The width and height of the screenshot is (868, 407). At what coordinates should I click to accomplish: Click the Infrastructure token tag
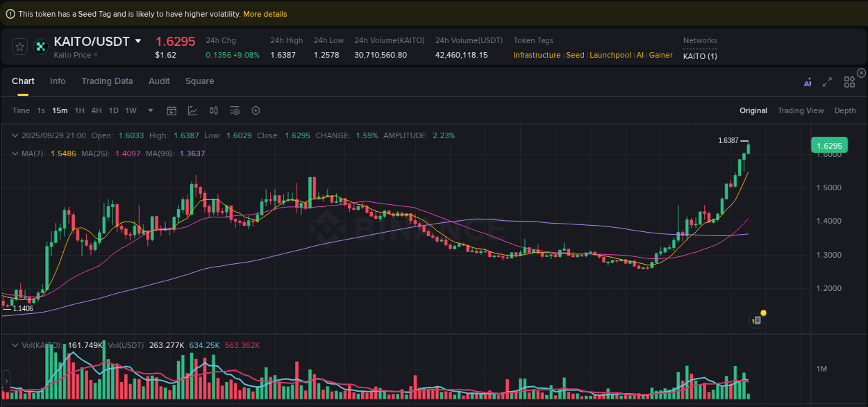click(x=536, y=55)
